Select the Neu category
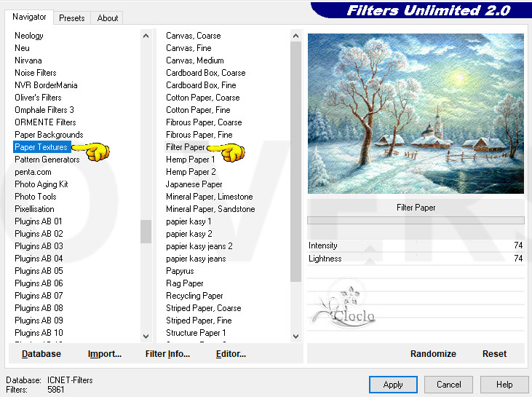Viewport: 532px width, 397px height. (22, 48)
